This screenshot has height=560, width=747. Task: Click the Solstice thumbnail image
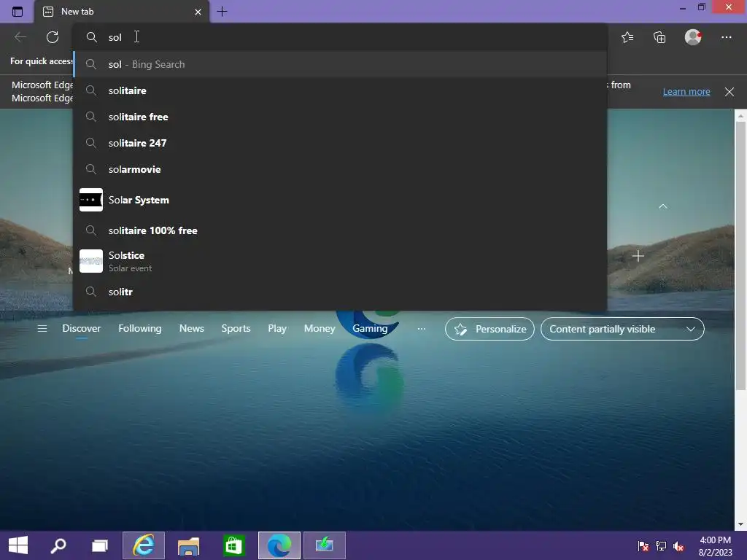pos(91,261)
